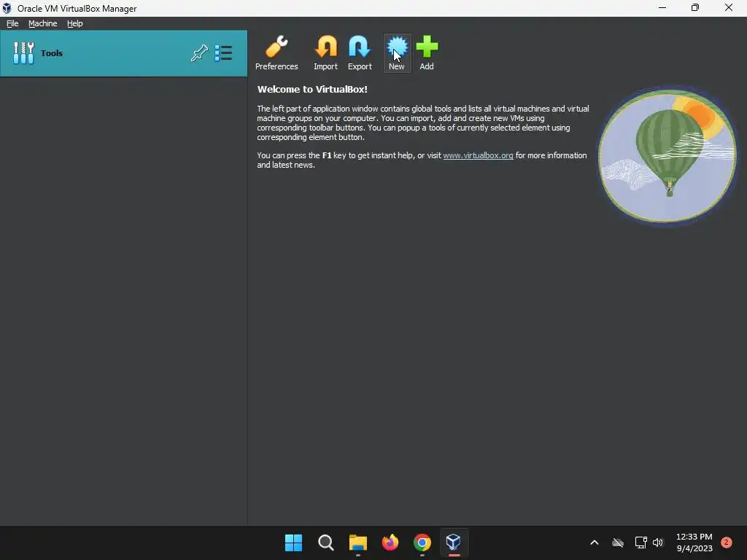Minimize the VirtualBox Manager window

[x=662, y=7]
